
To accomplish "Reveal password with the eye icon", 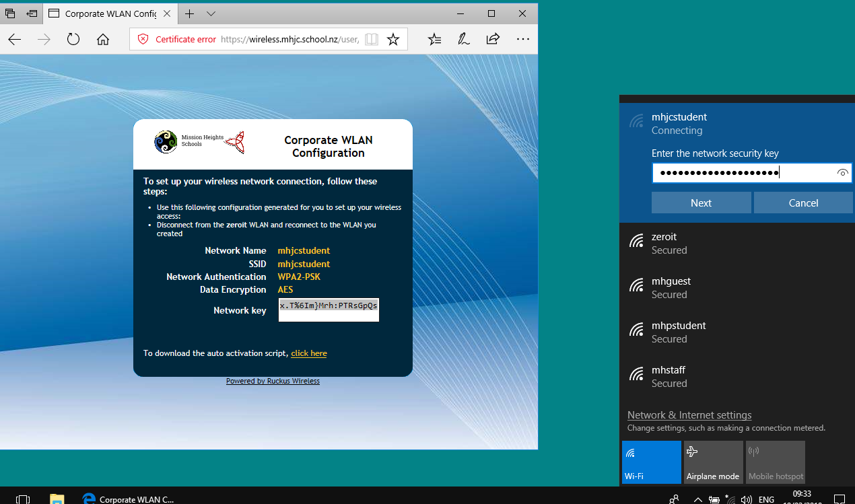I will pyautogui.click(x=842, y=173).
